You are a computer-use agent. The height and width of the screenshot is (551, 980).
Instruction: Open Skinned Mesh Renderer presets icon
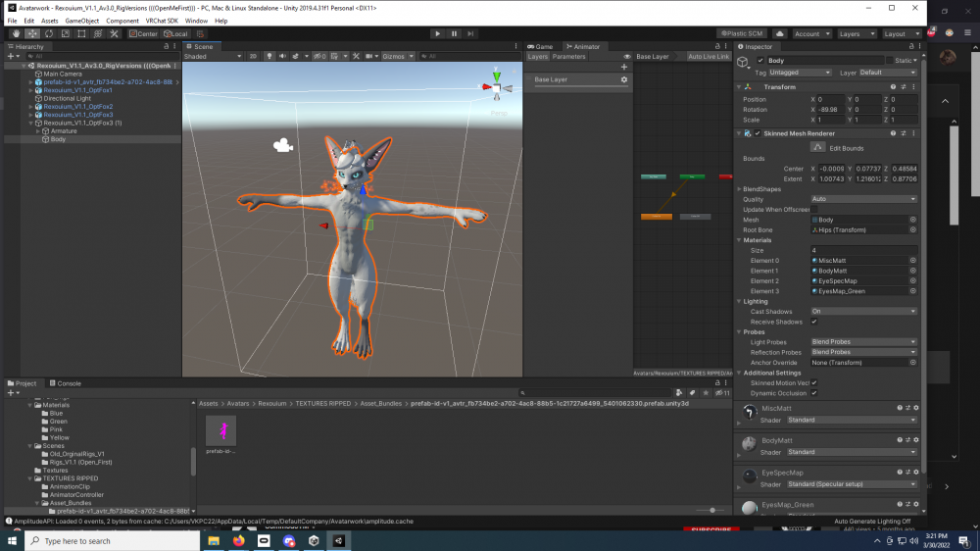904,133
